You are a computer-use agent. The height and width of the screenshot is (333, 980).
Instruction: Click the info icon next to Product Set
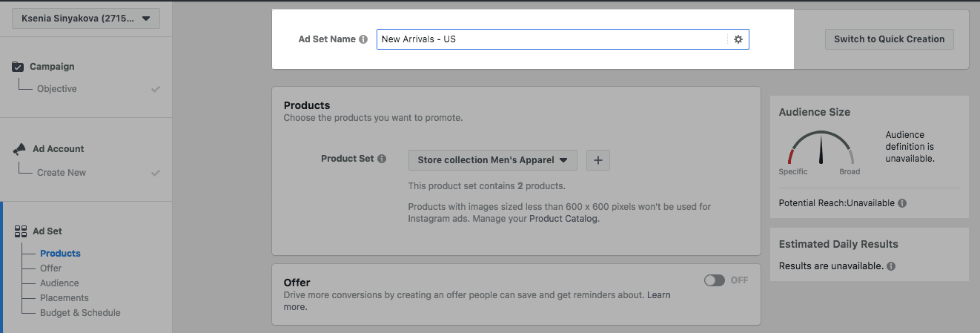(382, 159)
